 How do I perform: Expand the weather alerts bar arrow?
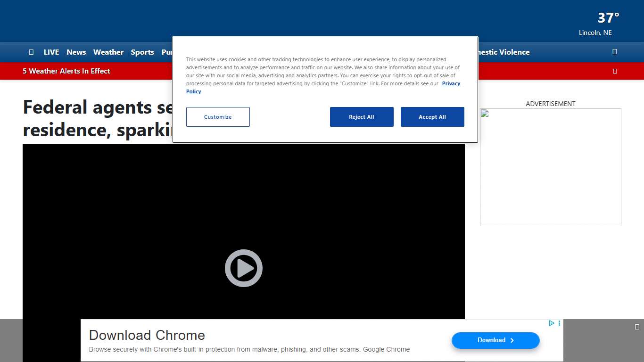pos(614,71)
